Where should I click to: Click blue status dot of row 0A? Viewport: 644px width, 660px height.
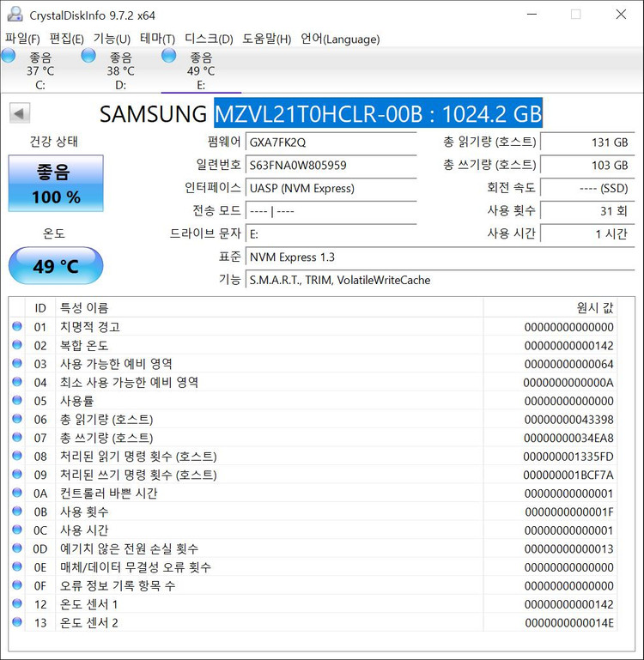tap(17, 493)
